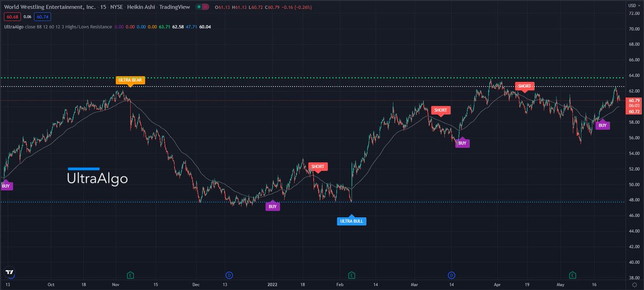644x290 pixels.
Task: Click the red data status indicator
Action: [206, 8]
